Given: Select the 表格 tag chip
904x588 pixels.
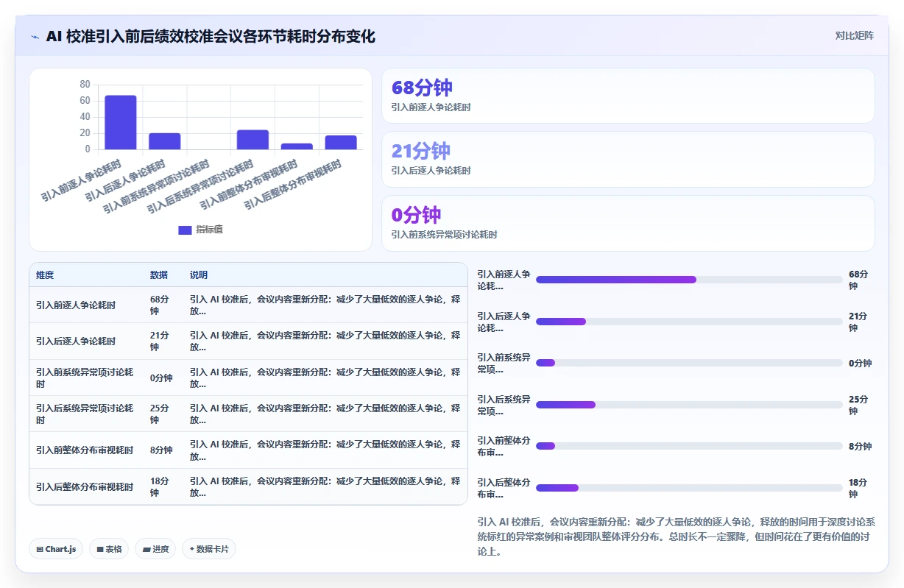Looking at the screenshot, I should (109, 549).
